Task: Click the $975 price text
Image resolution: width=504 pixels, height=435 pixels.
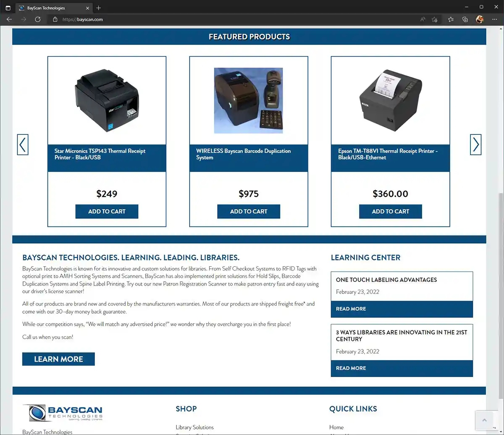Action: pos(249,194)
